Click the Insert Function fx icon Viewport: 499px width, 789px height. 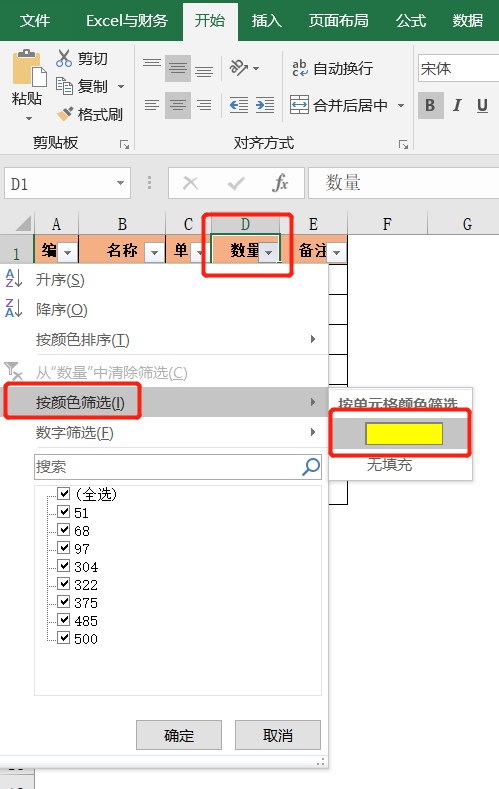(x=280, y=183)
